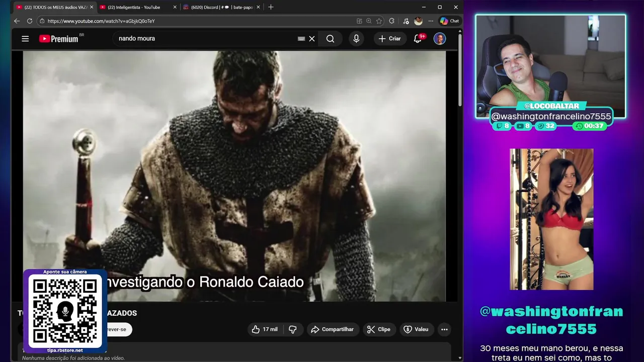Create a Clipe from the video
Image resolution: width=644 pixels, height=362 pixels.
(379, 329)
